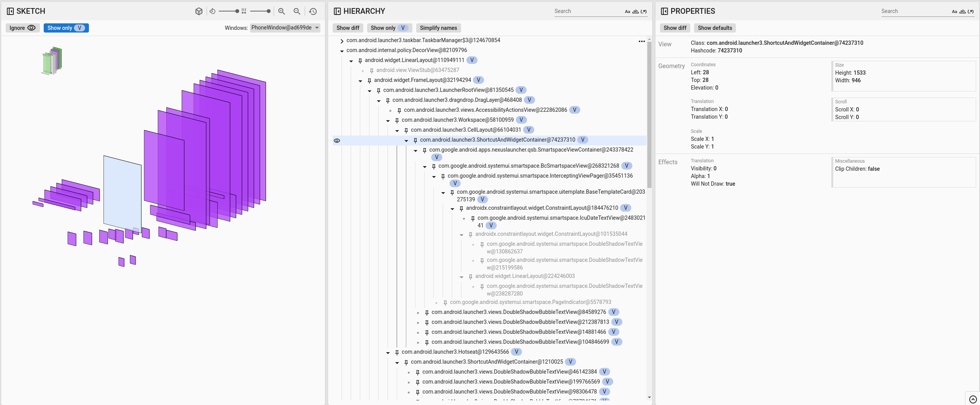
Task: Click Show defaults in properties panel
Action: 714,28
